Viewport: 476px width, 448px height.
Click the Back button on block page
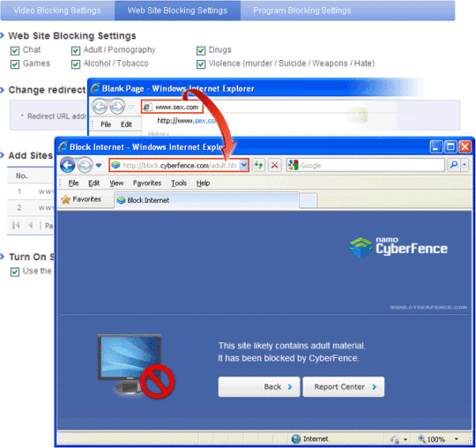(x=259, y=387)
